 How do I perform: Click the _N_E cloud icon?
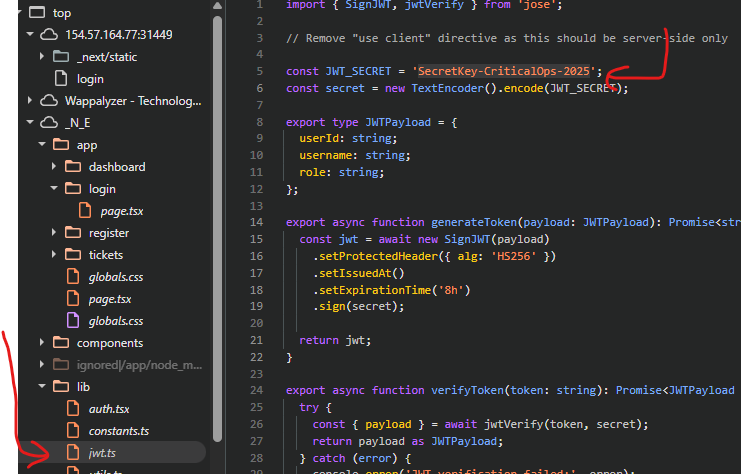(49, 122)
